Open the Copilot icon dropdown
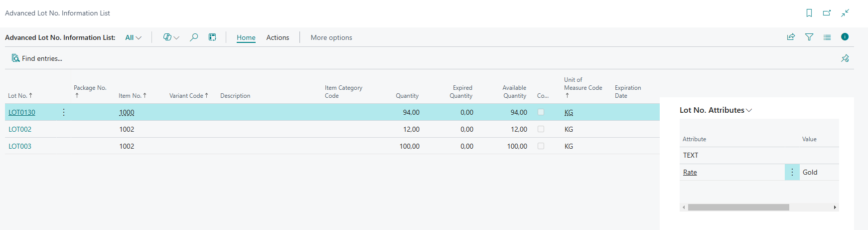The height and width of the screenshot is (230, 868). [171, 37]
